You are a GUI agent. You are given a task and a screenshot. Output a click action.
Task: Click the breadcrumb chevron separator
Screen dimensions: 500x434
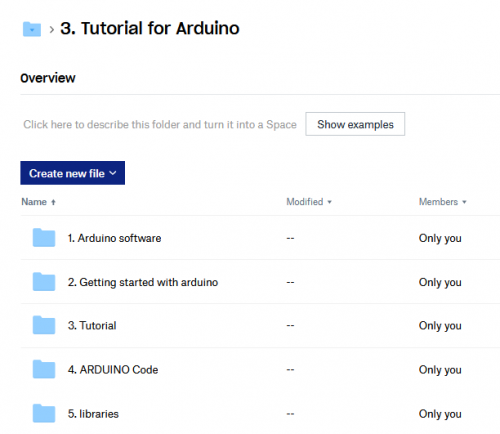pos(51,30)
